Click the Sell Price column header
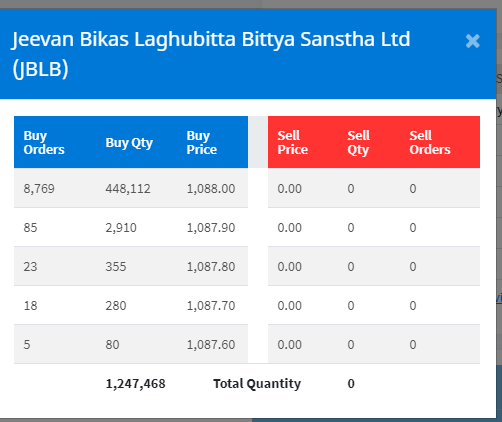The width and height of the screenshot is (502, 422). 293,142
